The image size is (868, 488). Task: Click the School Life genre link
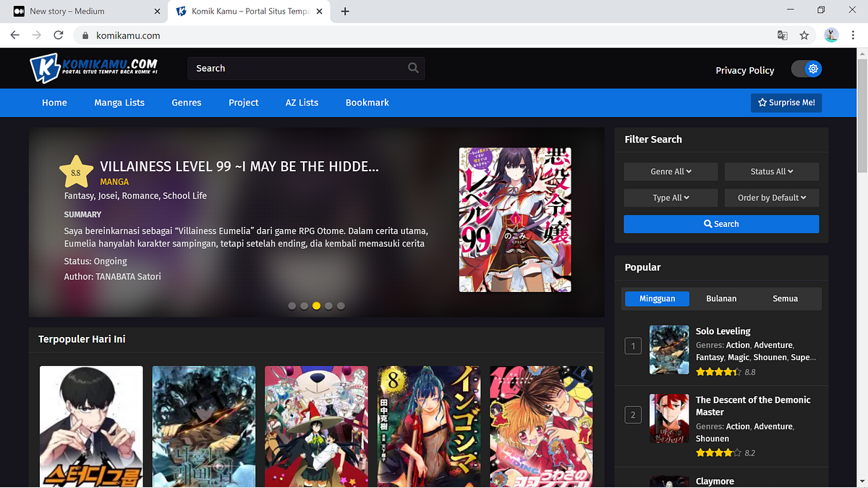pyautogui.click(x=184, y=196)
